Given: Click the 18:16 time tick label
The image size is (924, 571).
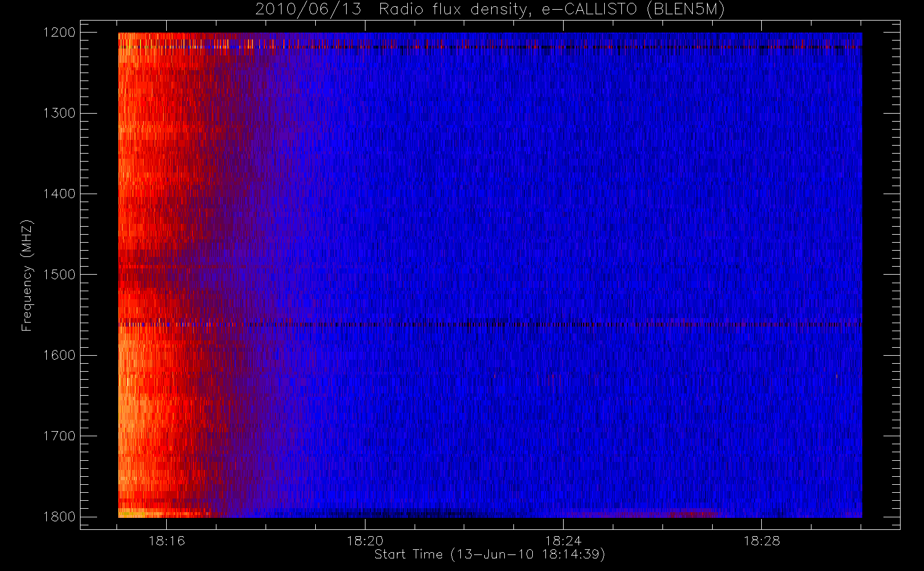Looking at the screenshot, I should 167,541.
